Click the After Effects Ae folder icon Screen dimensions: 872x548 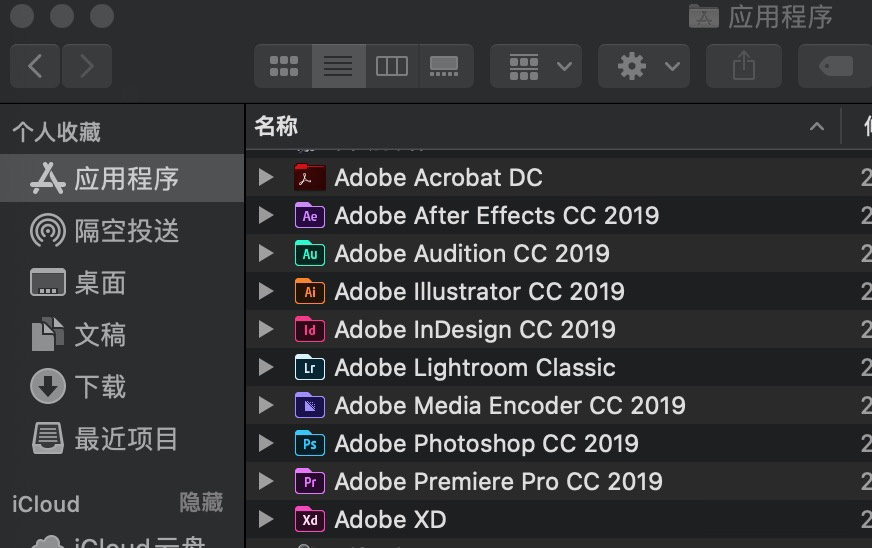pyautogui.click(x=310, y=215)
